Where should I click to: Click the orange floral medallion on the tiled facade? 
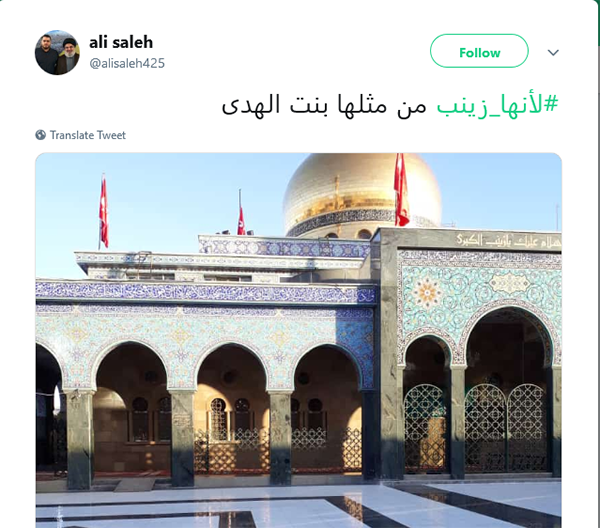point(427,294)
